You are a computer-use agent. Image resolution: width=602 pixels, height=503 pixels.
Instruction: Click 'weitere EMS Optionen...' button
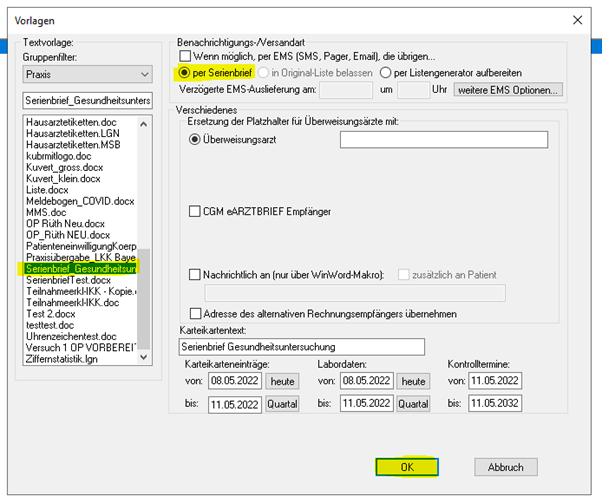click(x=508, y=90)
